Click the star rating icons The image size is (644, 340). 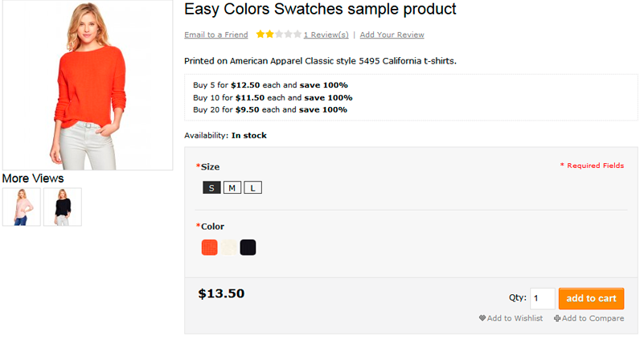pos(278,35)
